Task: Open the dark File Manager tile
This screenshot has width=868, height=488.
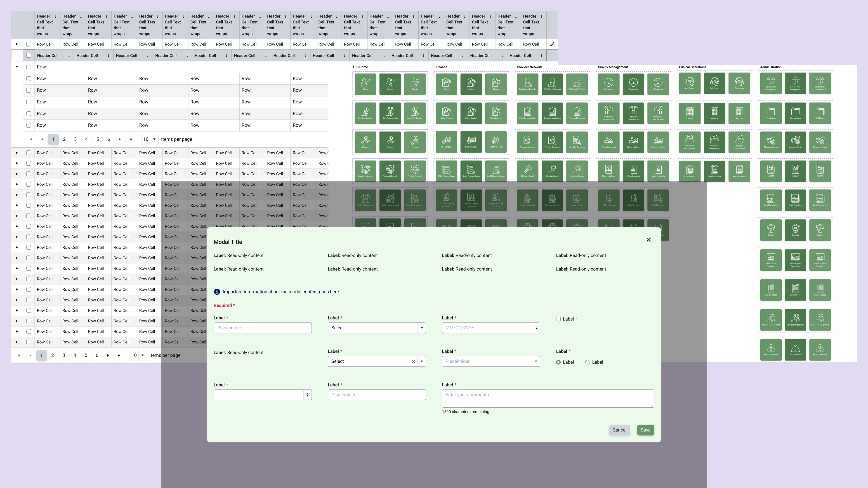Action: click(796, 113)
